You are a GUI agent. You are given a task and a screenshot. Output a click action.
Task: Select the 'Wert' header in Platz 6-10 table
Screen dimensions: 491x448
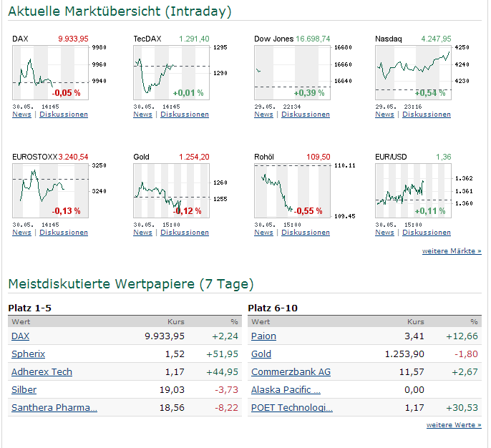(261, 321)
